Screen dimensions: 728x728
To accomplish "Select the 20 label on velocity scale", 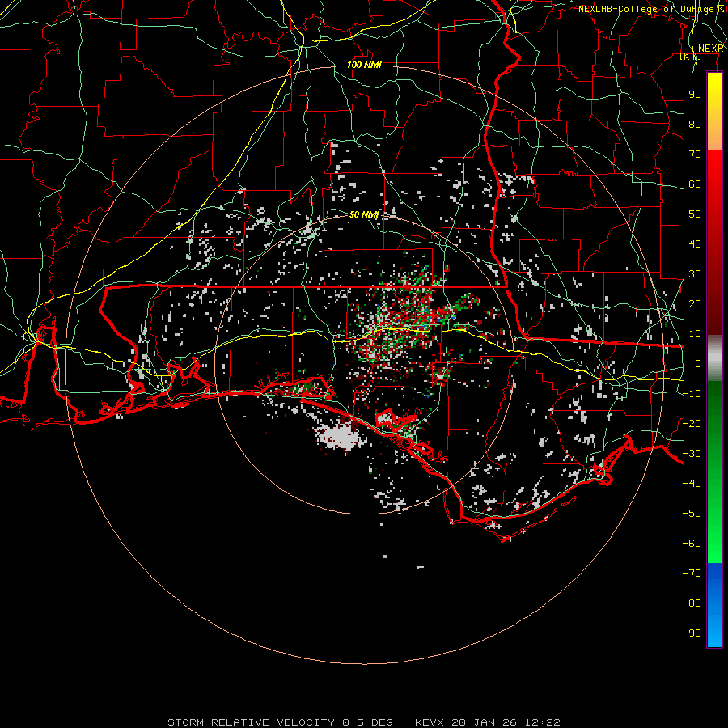I will click(x=695, y=304).
